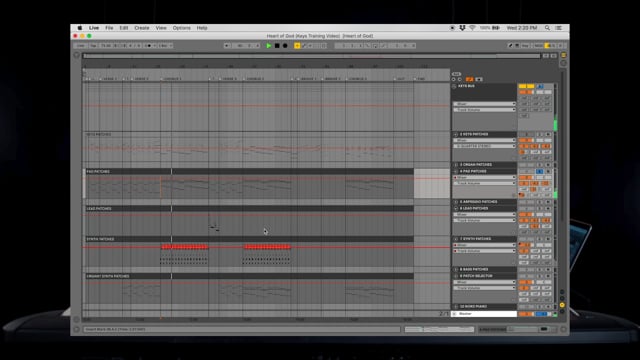This screenshot has width=640, height=360.
Task: Open KEYS BUS Track Volume chooser
Action: (x=484, y=110)
